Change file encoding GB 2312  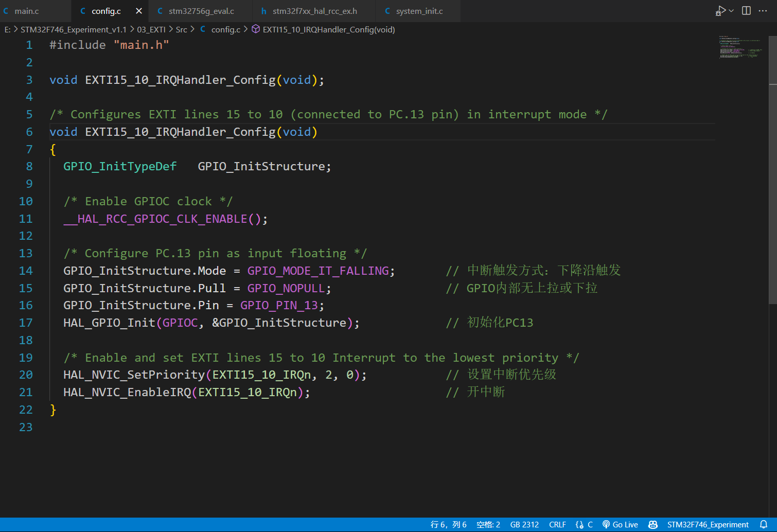click(x=524, y=525)
